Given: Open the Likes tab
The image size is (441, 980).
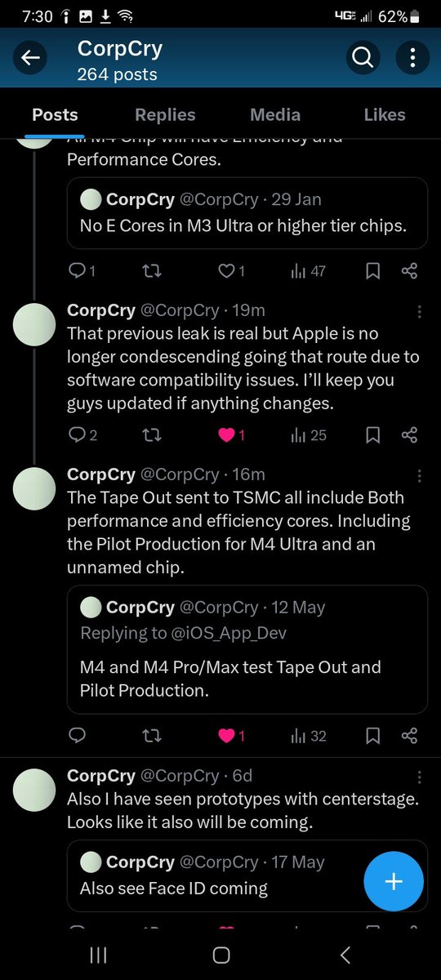Looking at the screenshot, I should tap(385, 115).
